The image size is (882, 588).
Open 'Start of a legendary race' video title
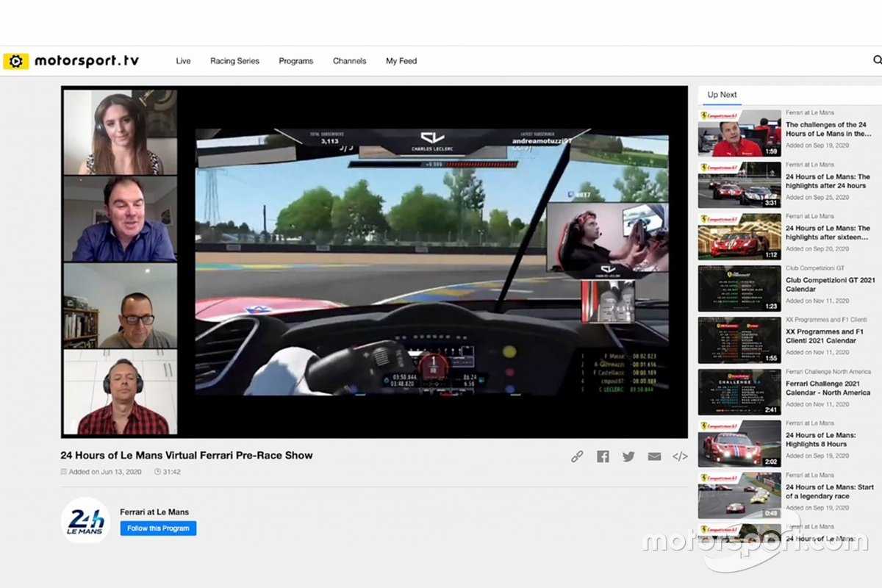pos(830,491)
